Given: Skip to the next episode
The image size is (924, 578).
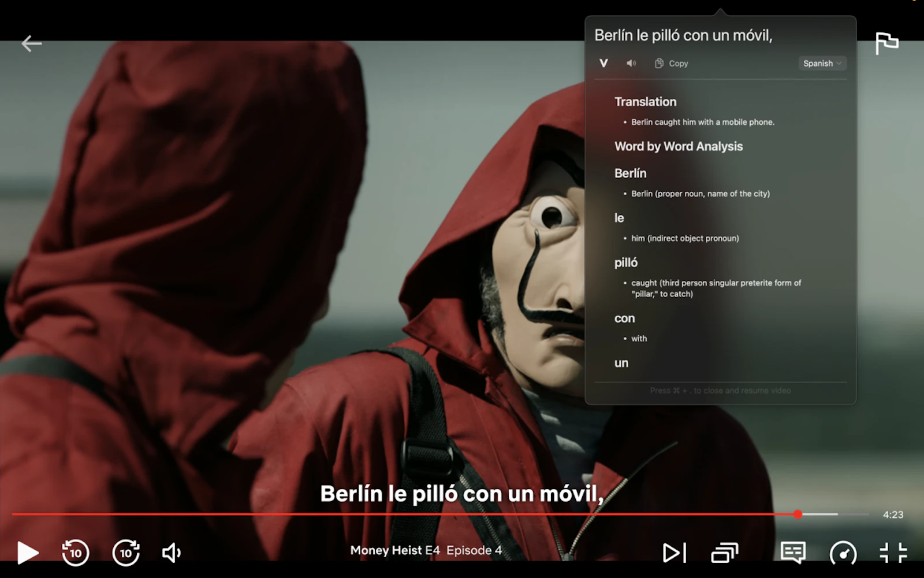Looking at the screenshot, I should [x=674, y=553].
